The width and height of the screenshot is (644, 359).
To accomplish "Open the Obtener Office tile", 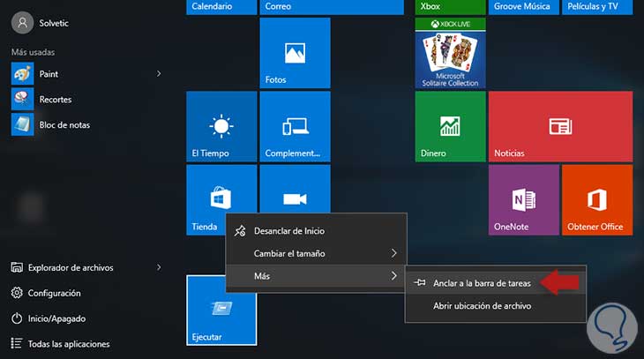I will [597, 200].
